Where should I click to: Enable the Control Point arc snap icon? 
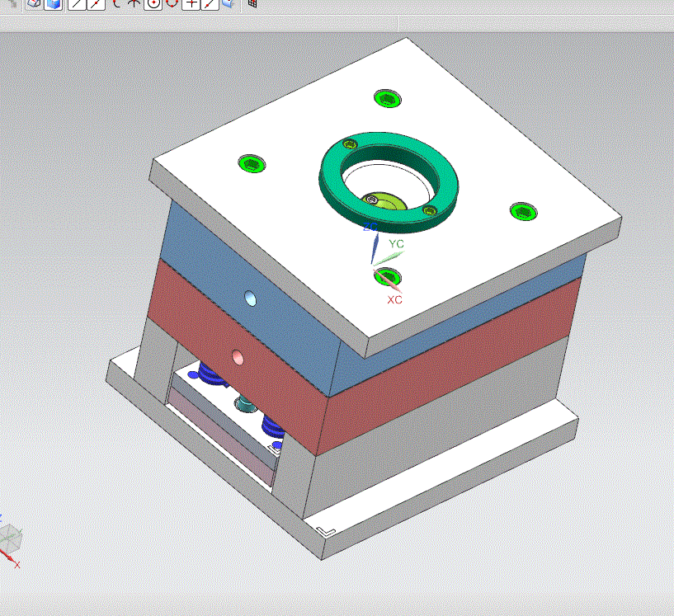pos(115,4)
